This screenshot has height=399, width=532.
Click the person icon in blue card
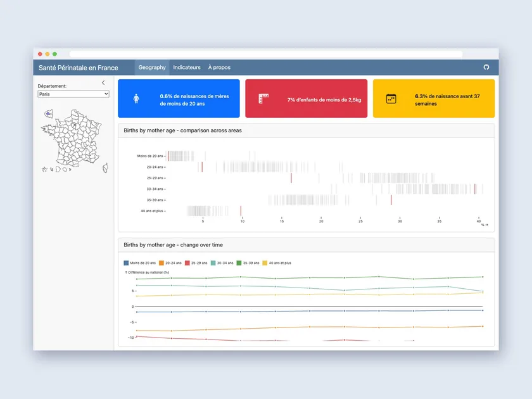[x=136, y=99]
